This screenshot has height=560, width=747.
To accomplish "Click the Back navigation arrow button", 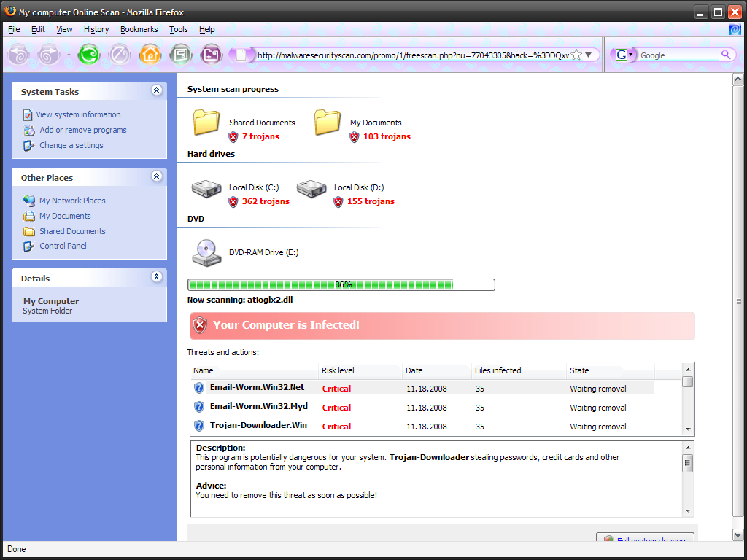I will pos(18,55).
